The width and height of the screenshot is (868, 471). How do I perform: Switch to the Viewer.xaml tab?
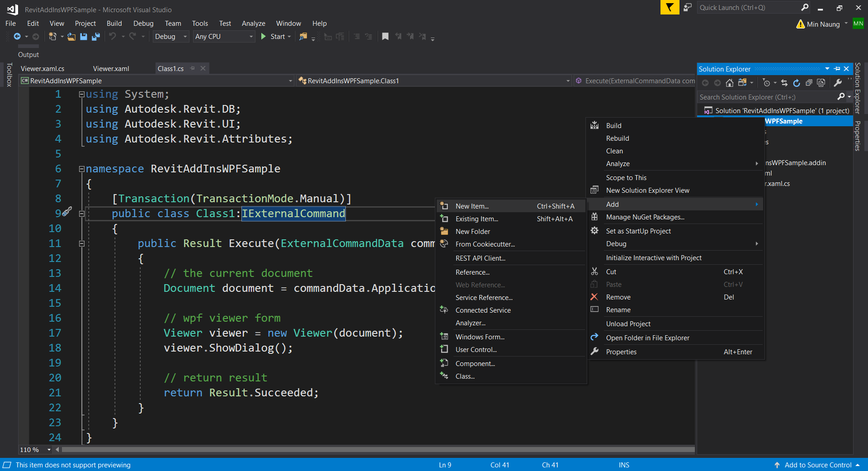tap(111, 69)
